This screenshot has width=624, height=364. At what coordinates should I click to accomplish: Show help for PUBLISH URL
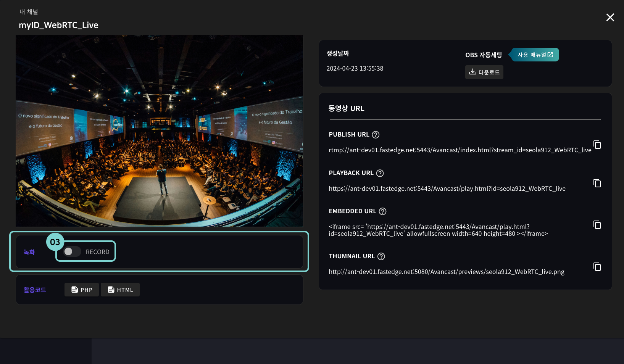(376, 135)
